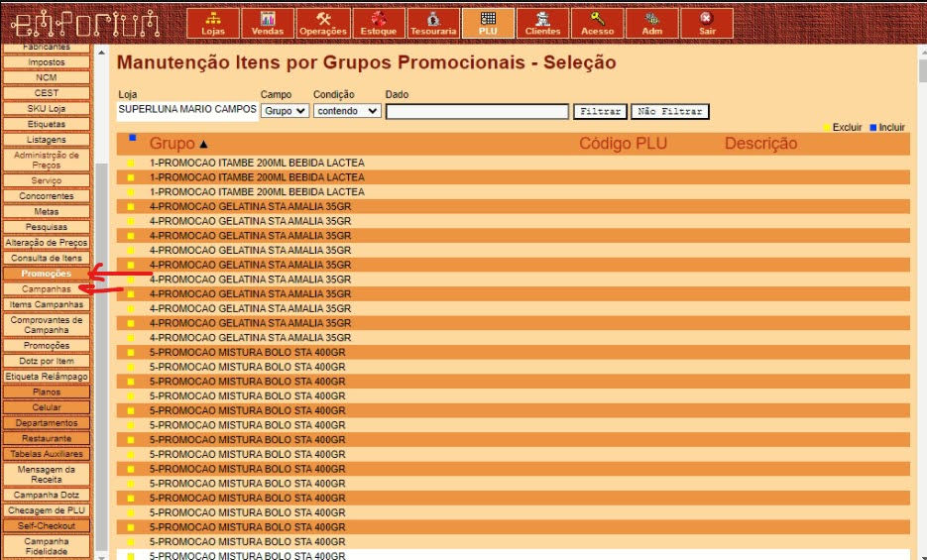Open the Vendas module icon

point(268,24)
